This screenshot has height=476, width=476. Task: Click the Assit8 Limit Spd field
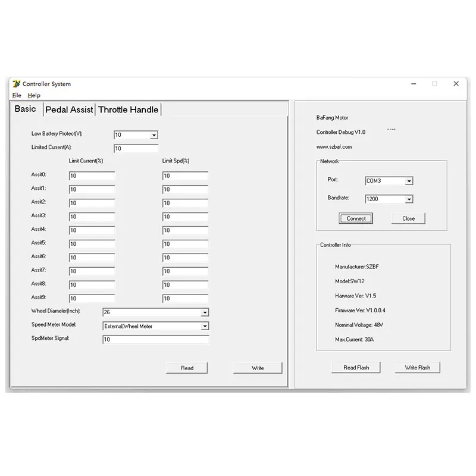(x=185, y=285)
